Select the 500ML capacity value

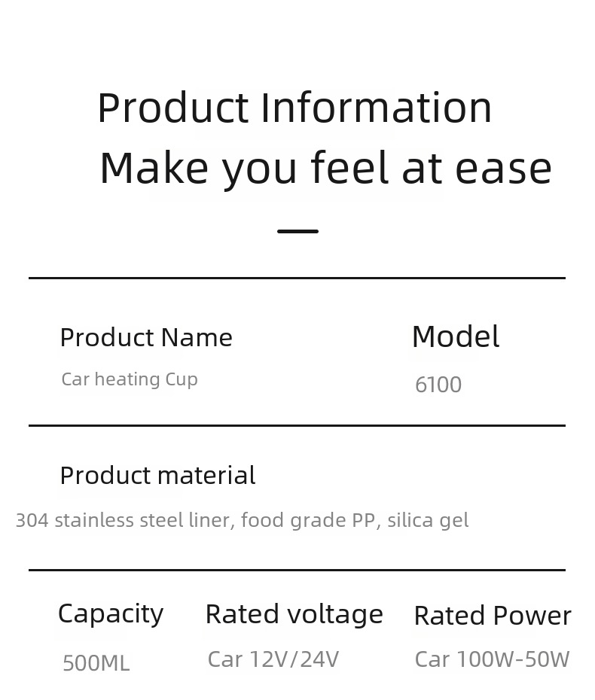pos(96,663)
